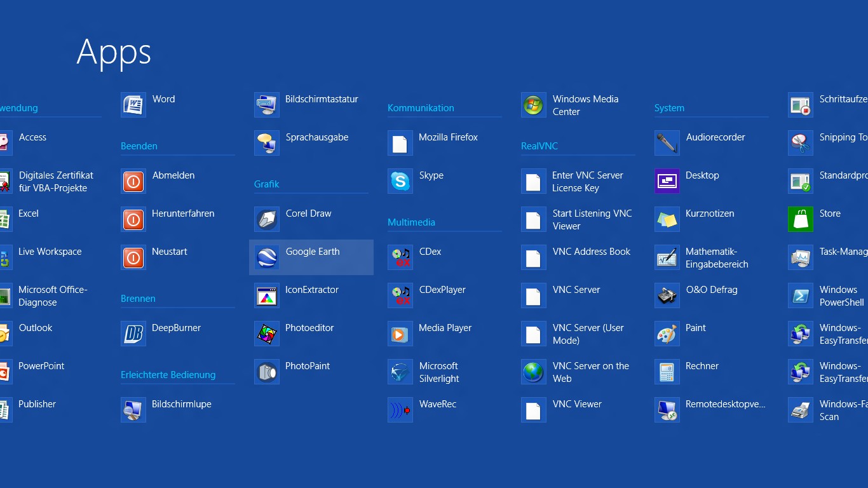
Task: Click the Beenden group heading
Action: point(139,146)
